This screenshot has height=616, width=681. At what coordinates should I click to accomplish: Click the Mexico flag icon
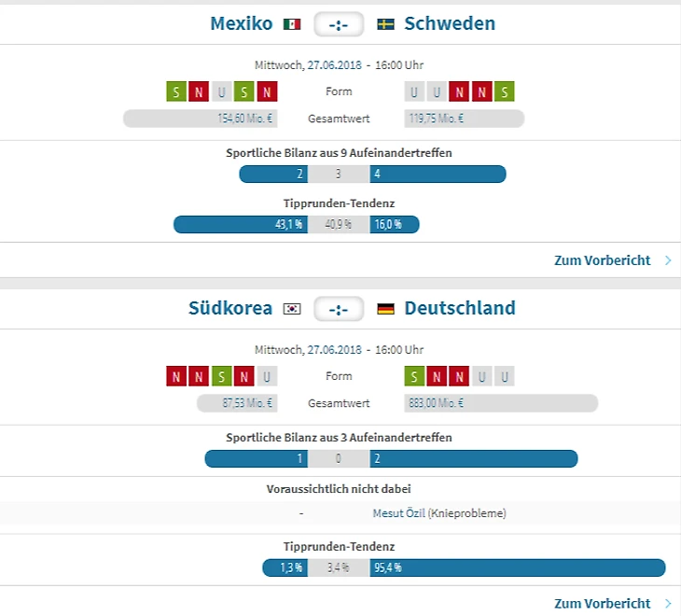(292, 24)
